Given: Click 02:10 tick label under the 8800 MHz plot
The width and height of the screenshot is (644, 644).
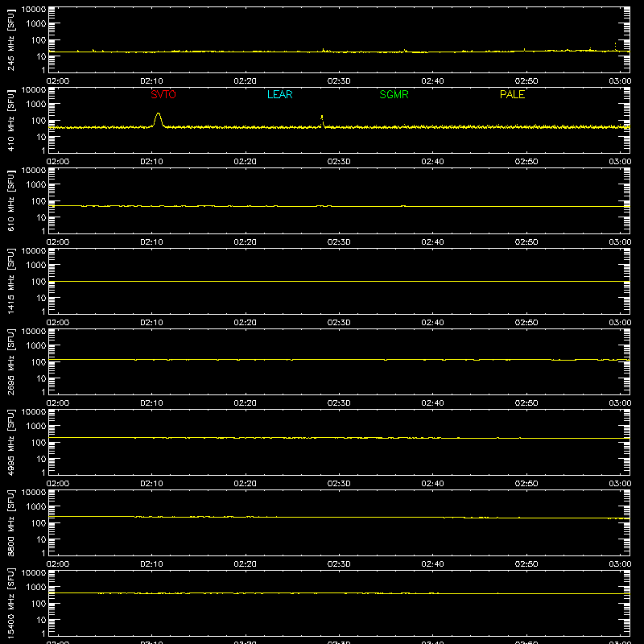Looking at the screenshot, I should [151, 564].
